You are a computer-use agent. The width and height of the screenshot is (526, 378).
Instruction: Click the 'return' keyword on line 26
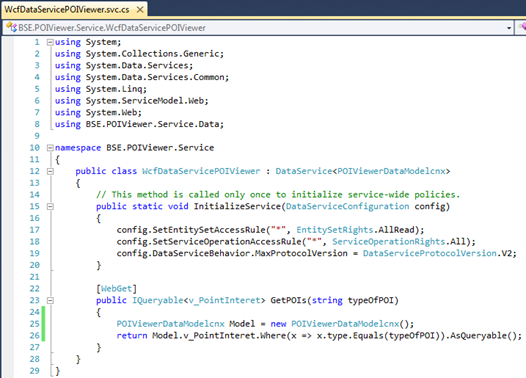132,335
